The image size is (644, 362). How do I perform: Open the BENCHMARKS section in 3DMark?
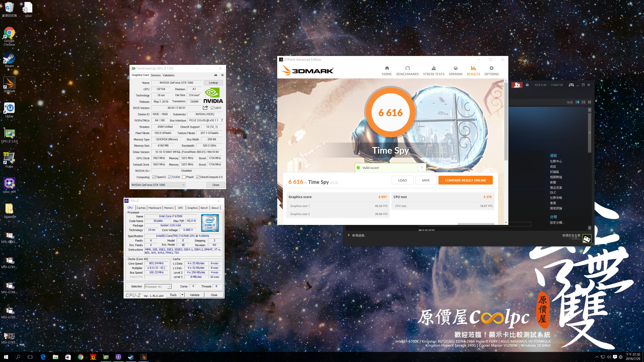[407, 71]
